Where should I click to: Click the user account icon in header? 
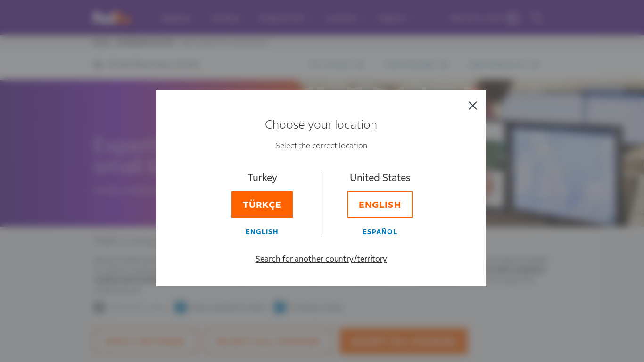(513, 18)
